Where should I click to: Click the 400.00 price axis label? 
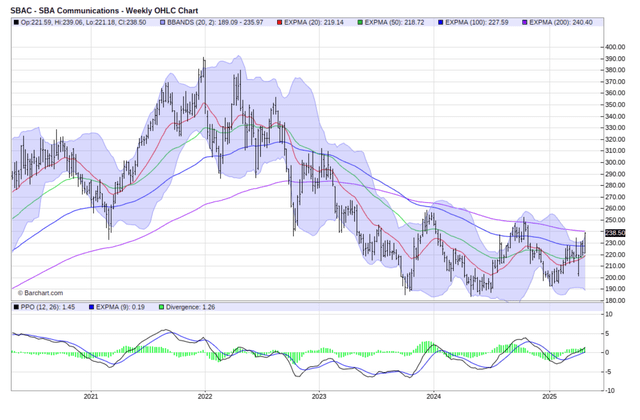click(615, 47)
